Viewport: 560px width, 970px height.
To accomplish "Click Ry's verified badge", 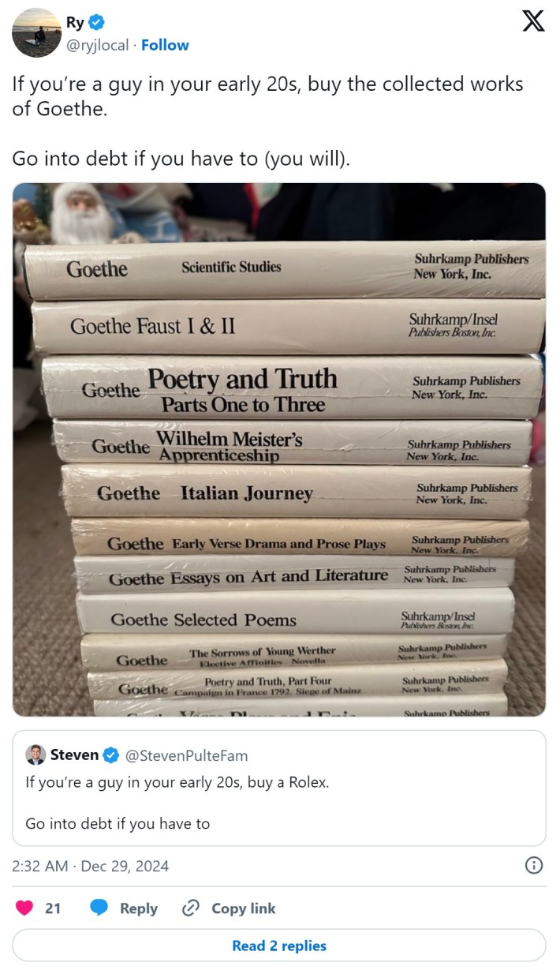I will point(96,23).
